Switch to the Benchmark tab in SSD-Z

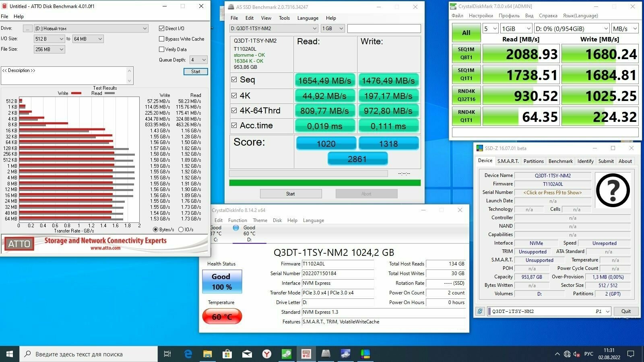(x=560, y=161)
